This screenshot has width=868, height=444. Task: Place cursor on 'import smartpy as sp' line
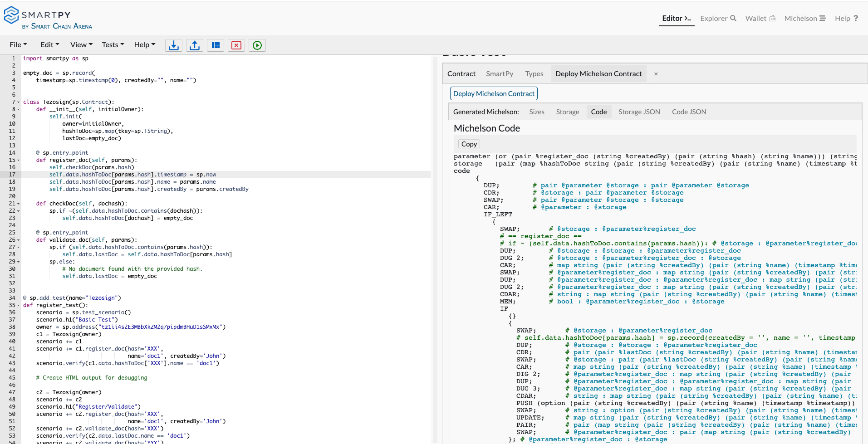[56, 59]
